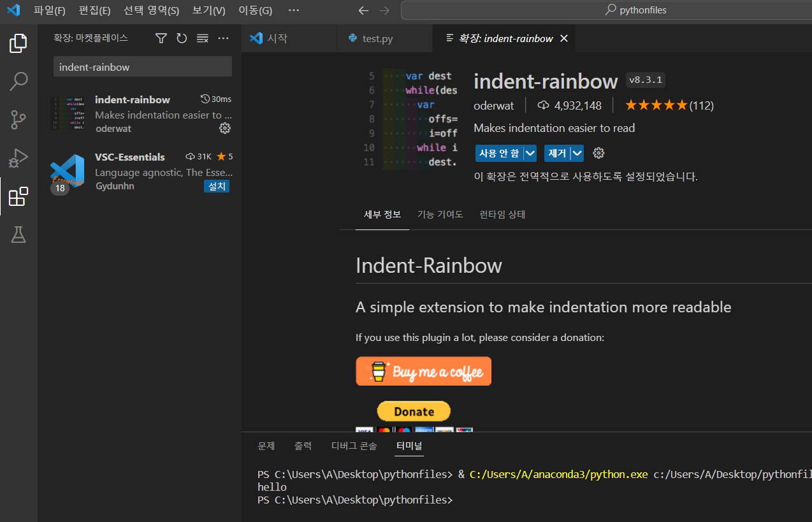This screenshot has width=812, height=522.
Task: Clear extension search results icon
Action: click(203, 38)
